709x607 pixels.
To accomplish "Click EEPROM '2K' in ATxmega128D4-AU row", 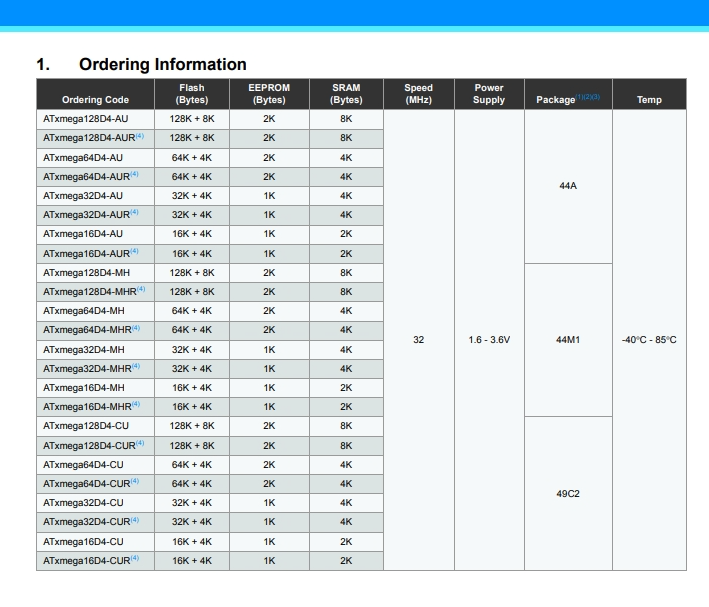I will pyautogui.click(x=269, y=119).
